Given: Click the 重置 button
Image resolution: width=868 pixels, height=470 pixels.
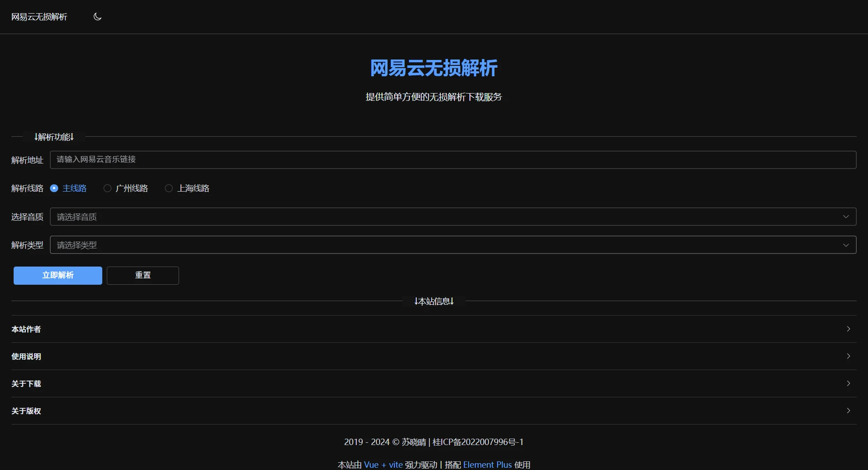Looking at the screenshot, I should point(143,276).
